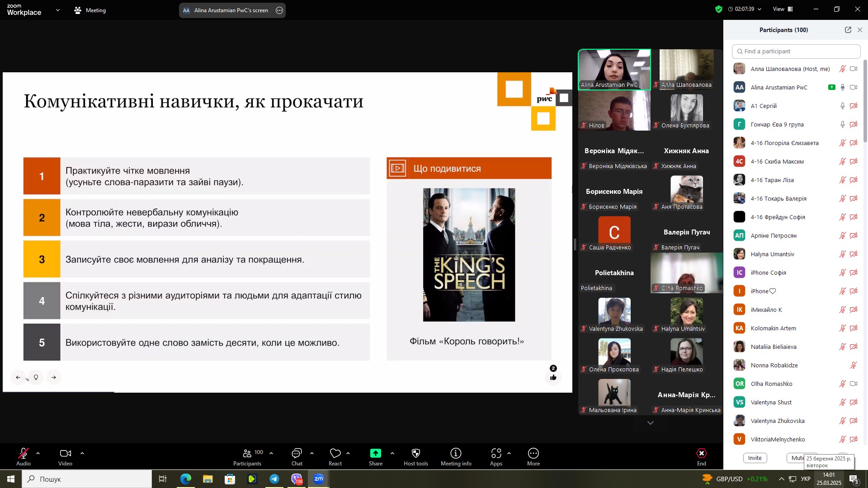The image size is (868, 488).
Task: Select Olha Romashko video tile
Action: pyautogui.click(x=687, y=273)
